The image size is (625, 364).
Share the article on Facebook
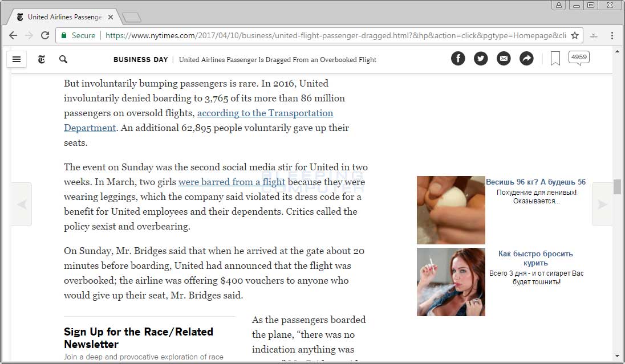click(x=458, y=59)
